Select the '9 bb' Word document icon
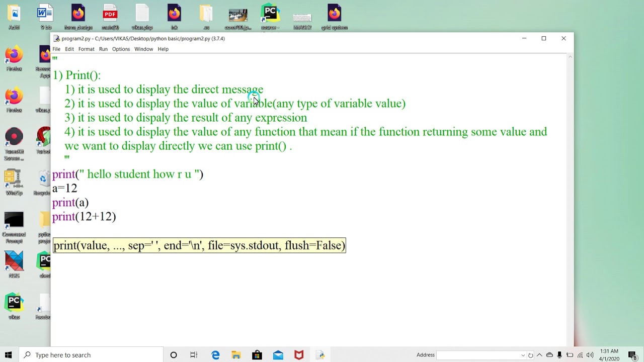 46,17
